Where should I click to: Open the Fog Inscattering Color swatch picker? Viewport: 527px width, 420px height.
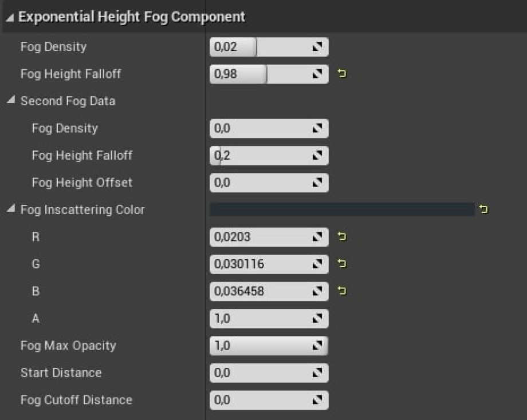tap(341, 210)
